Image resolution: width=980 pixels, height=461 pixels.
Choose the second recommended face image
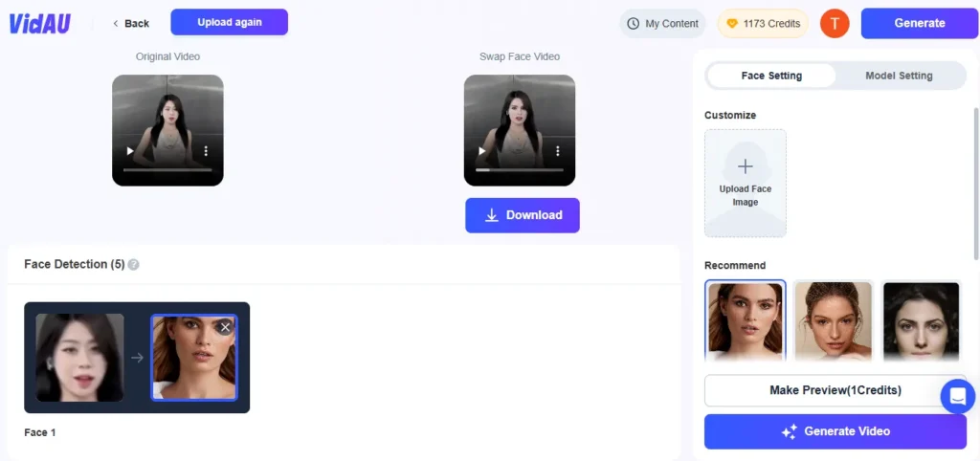point(833,320)
